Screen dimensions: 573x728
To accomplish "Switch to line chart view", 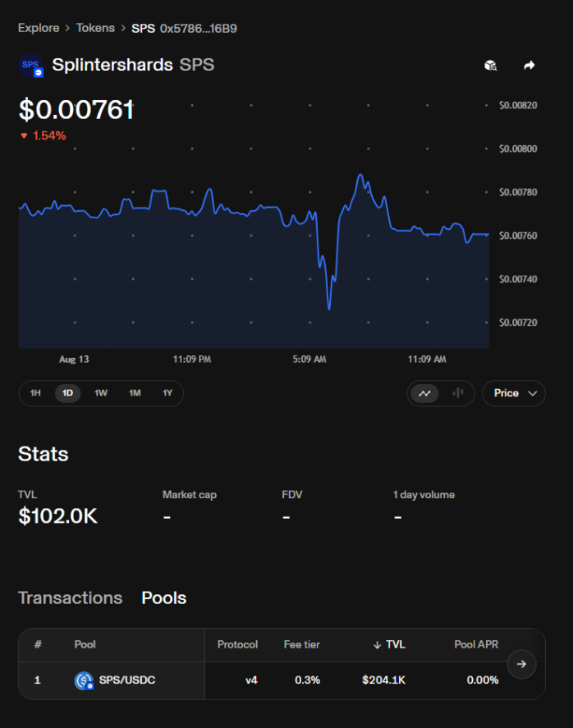I will tap(425, 393).
